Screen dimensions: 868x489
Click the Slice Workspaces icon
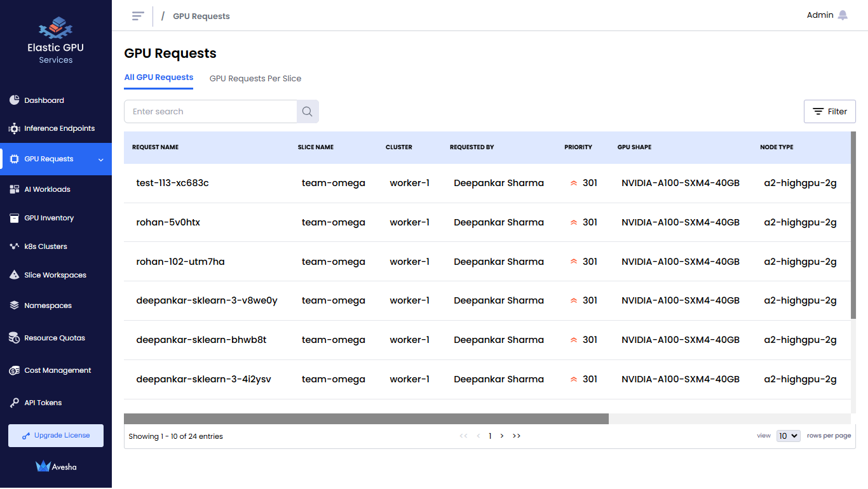[15, 275]
